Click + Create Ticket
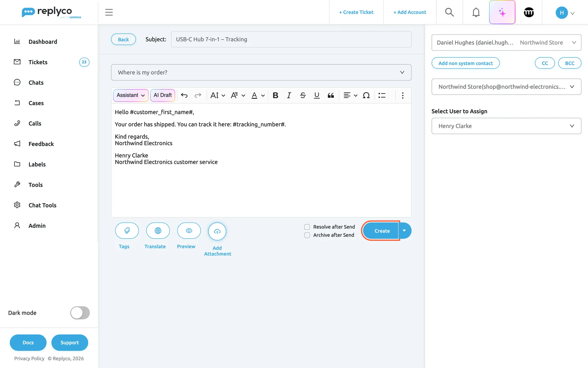This screenshot has height=368, width=588. click(x=356, y=12)
